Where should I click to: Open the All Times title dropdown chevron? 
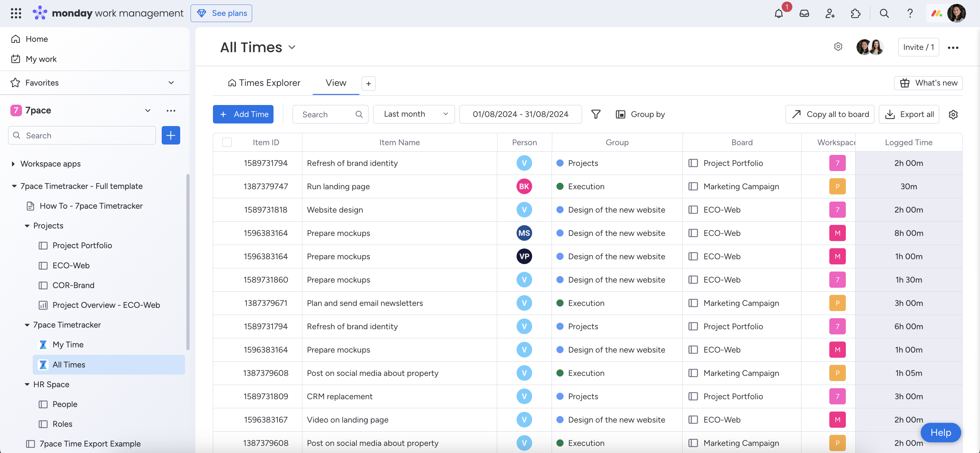pyautogui.click(x=292, y=47)
